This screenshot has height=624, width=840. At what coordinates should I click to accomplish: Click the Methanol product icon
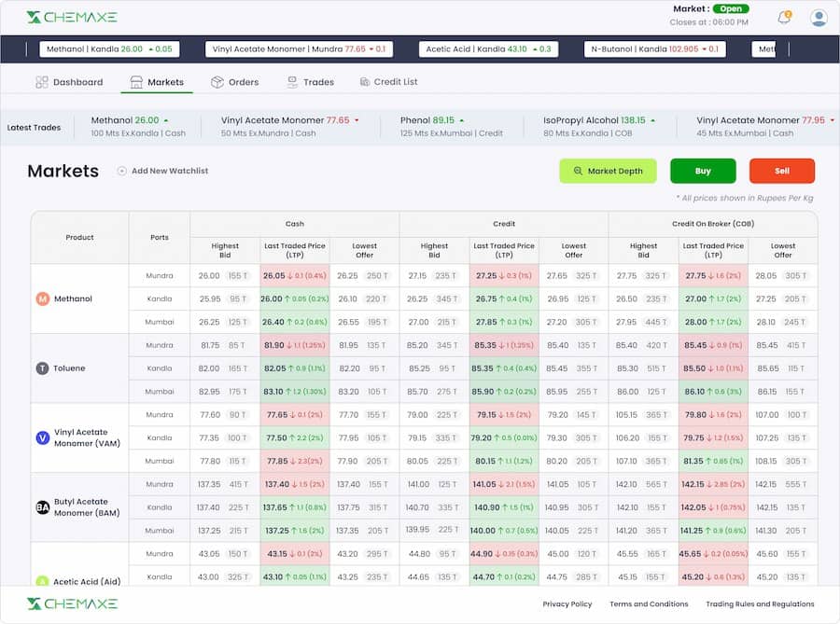[42, 298]
